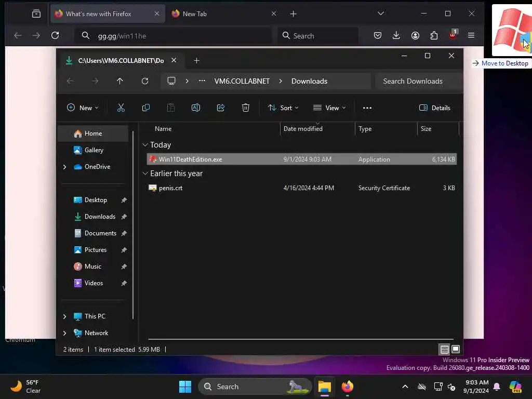Open Firefox from the taskbar
The image size is (532, 399).
348,387
